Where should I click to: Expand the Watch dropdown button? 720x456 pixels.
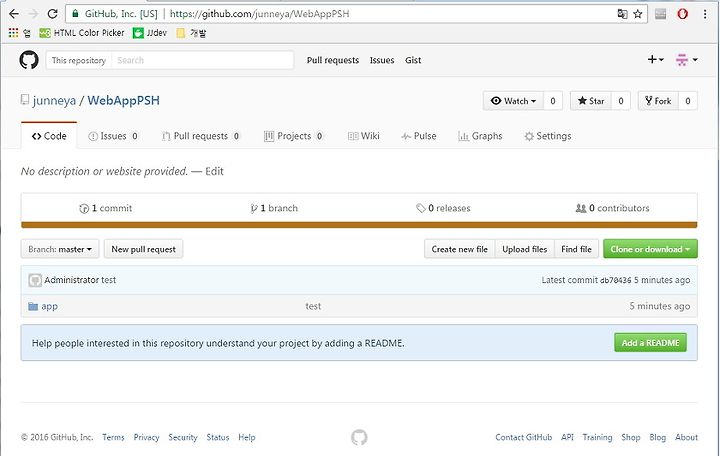tap(513, 101)
